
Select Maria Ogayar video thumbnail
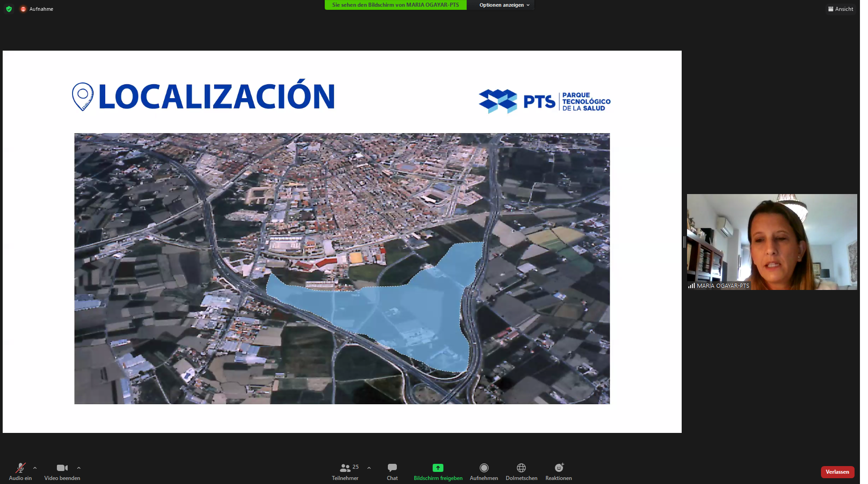click(772, 242)
